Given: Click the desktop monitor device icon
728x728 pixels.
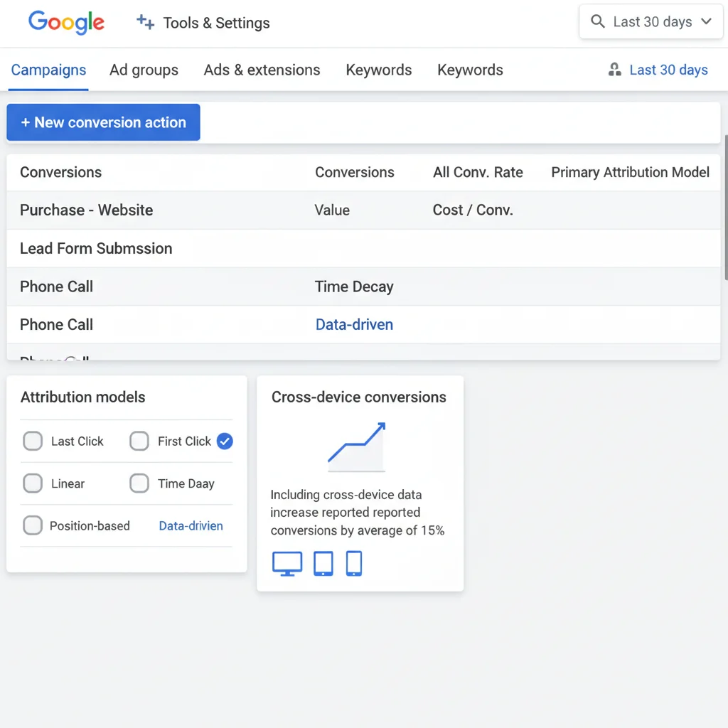Looking at the screenshot, I should click(x=287, y=564).
